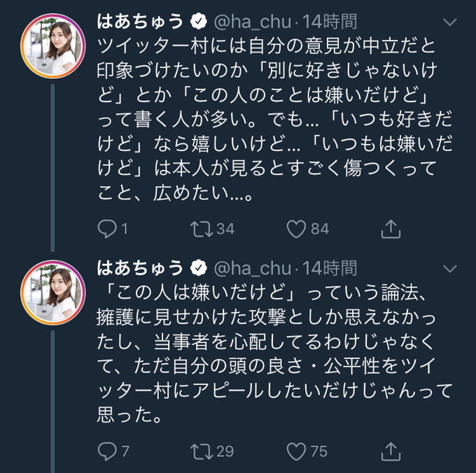Share the first tweet
This screenshot has height=473, width=476.
coord(391,229)
